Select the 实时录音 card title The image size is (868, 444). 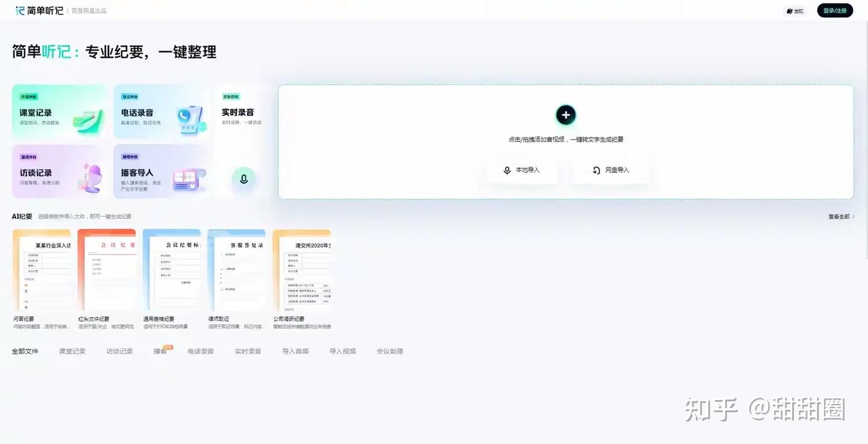(x=237, y=113)
